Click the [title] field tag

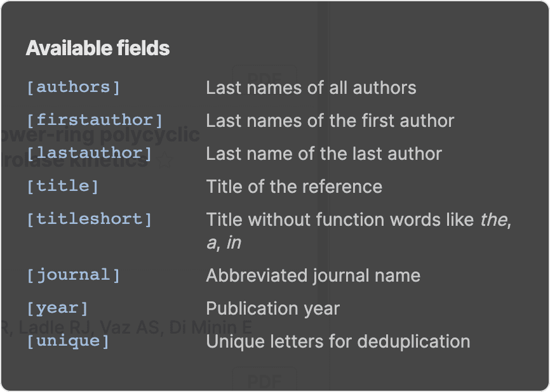(x=62, y=186)
